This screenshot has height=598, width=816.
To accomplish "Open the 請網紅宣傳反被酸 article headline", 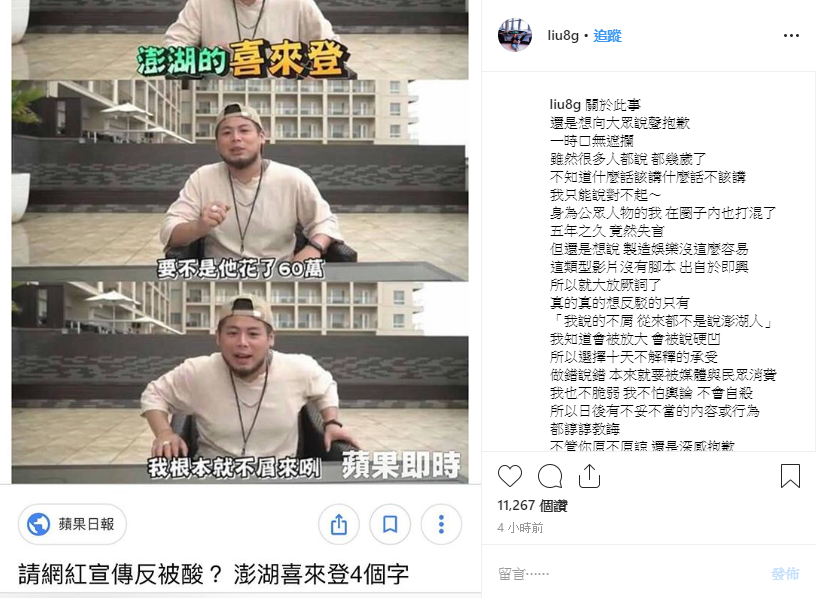I will pyautogui.click(x=213, y=574).
